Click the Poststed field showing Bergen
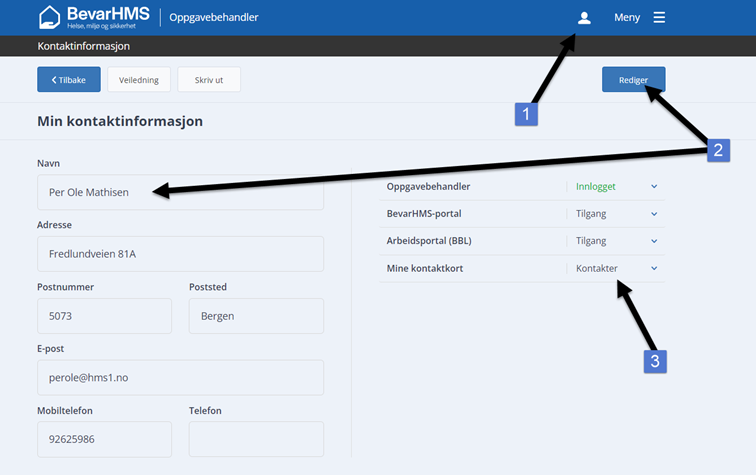Screen dimensions: 756x475 point(256,316)
